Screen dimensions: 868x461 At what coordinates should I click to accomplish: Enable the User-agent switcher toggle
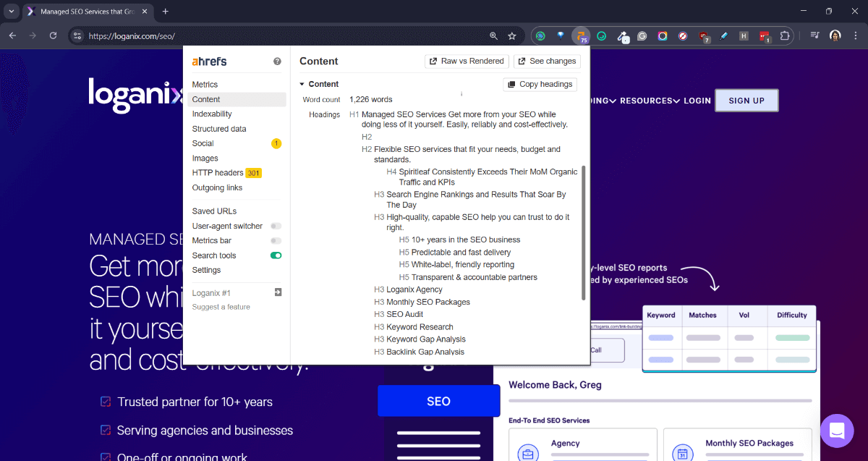coord(276,227)
